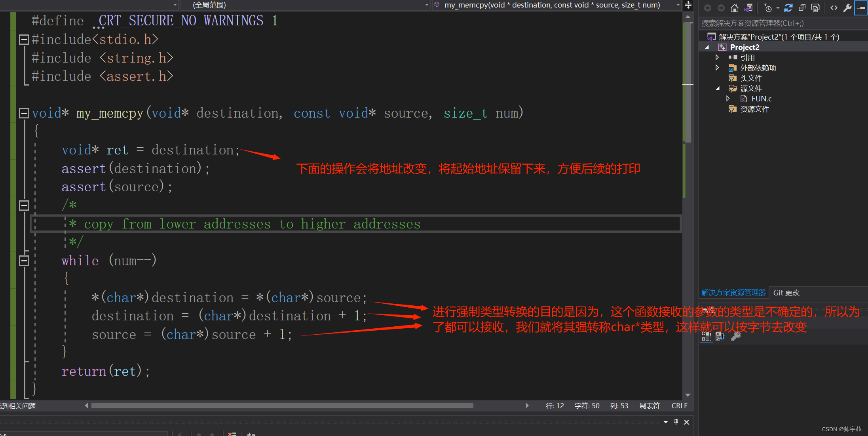Click the 'source = (char*)source + 1;' line
The width and height of the screenshot is (868, 436).
pos(192,335)
